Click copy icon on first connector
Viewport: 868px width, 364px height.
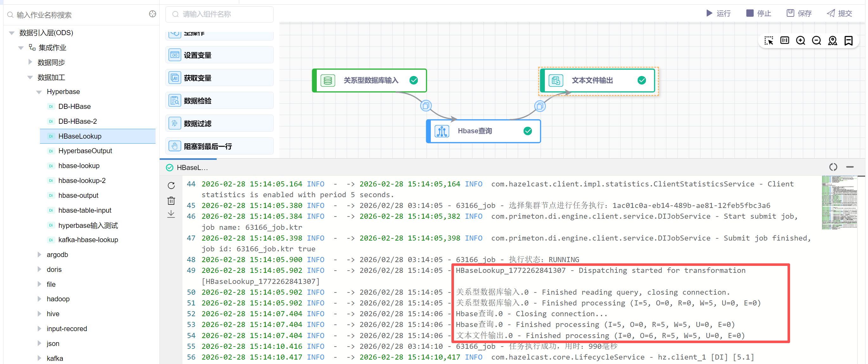coord(425,106)
